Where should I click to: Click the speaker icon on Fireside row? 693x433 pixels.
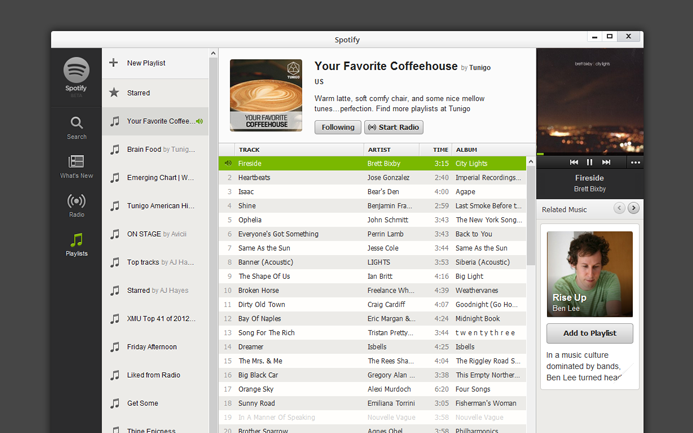pyautogui.click(x=228, y=163)
